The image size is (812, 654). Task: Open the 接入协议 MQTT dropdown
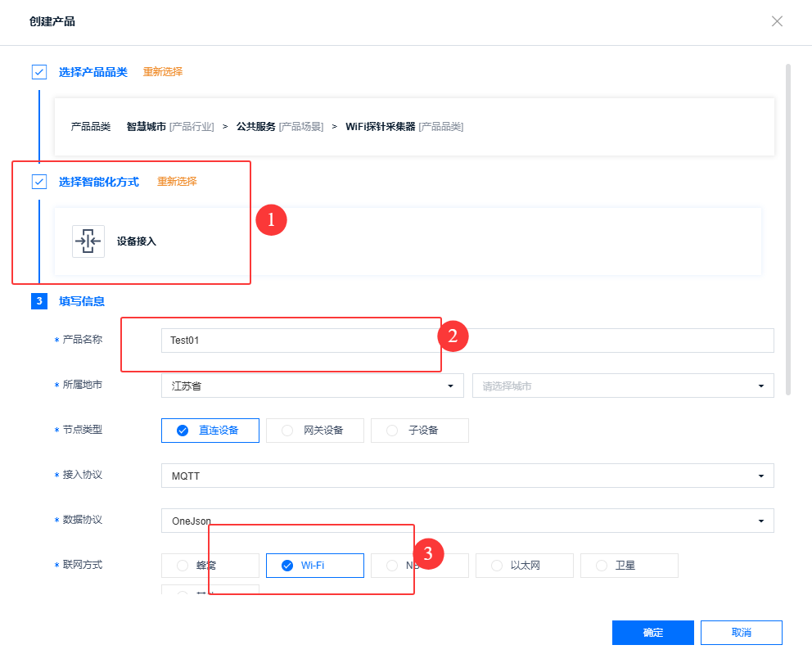pyautogui.click(x=467, y=476)
